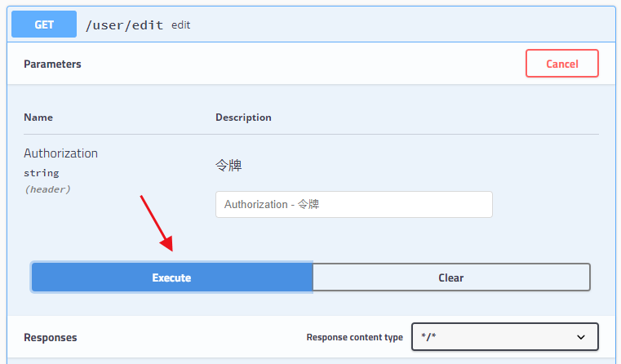Click the Name column header
Viewport: 621px width, 364px height.
tap(38, 118)
